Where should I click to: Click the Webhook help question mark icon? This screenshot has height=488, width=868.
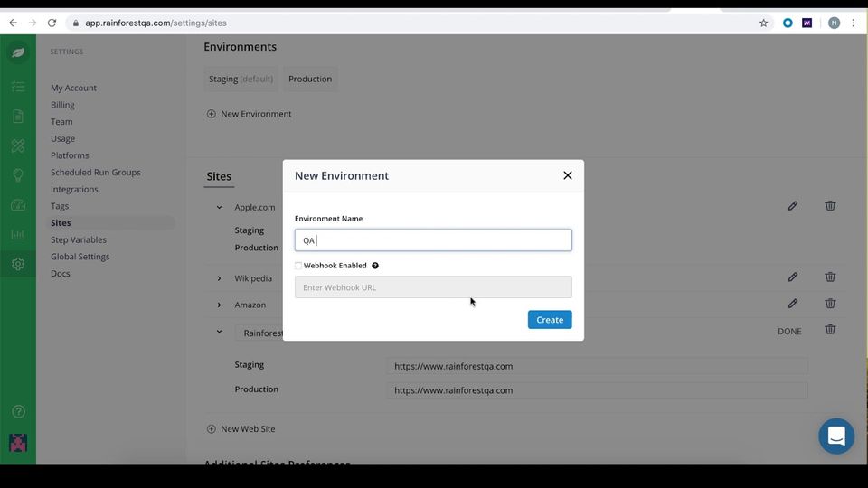[375, 266]
